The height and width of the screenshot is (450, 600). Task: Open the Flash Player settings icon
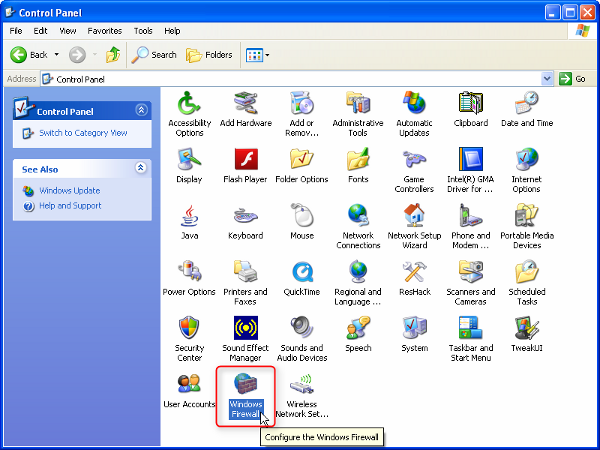pyautogui.click(x=246, y=160)
